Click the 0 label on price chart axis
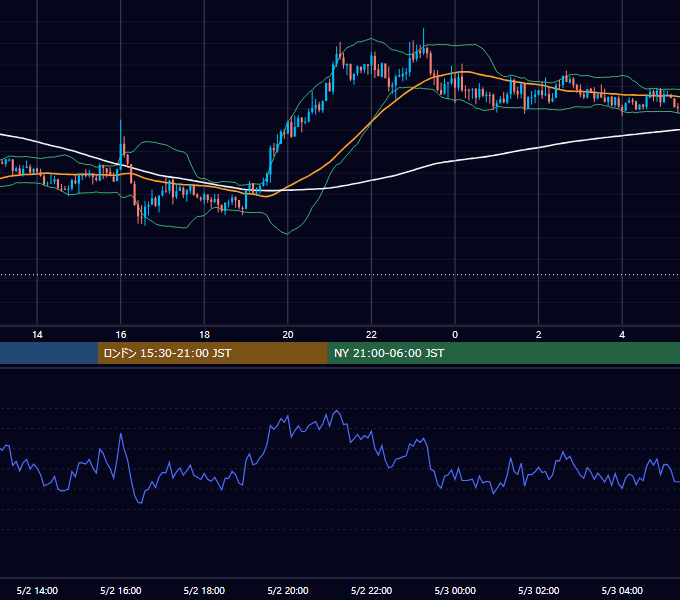The height and width of the screenshot is (600, 680). (455, 335)
